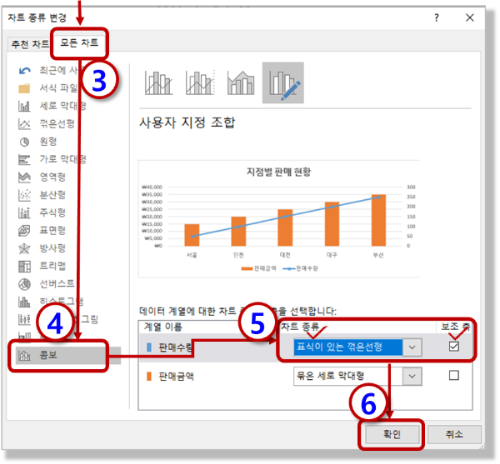Select the 판매금액 series name

click(x=176, y=377)
